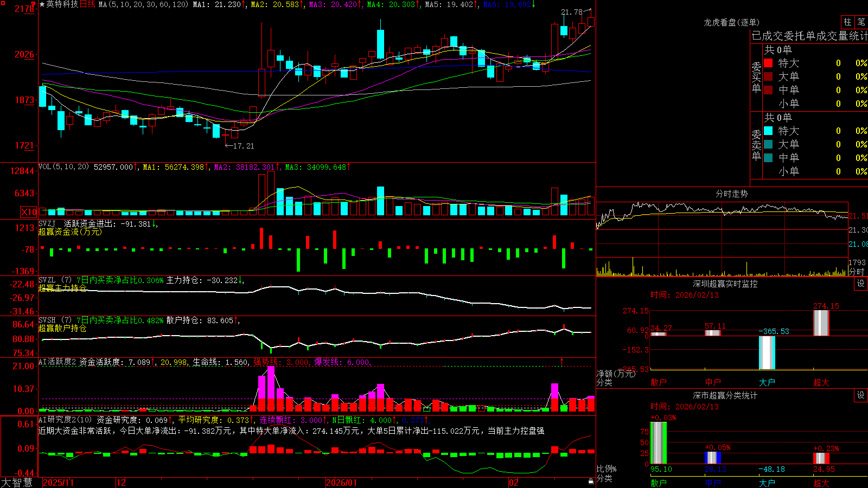The height and width of the screenshot is (488, 868).
Task: Click the 21.78 high price label
Action: pos(571,12)
